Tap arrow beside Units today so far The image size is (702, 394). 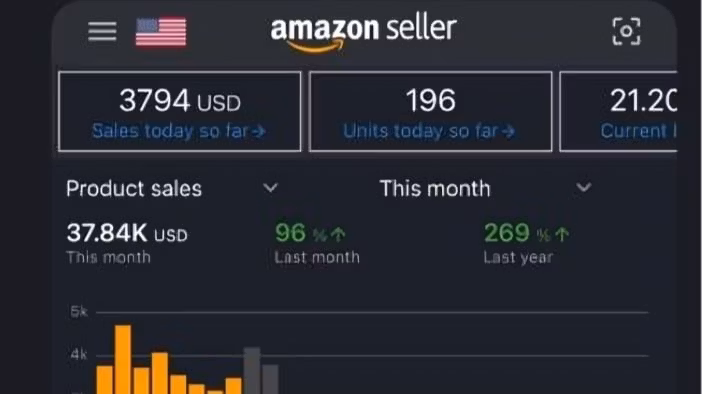509,132
